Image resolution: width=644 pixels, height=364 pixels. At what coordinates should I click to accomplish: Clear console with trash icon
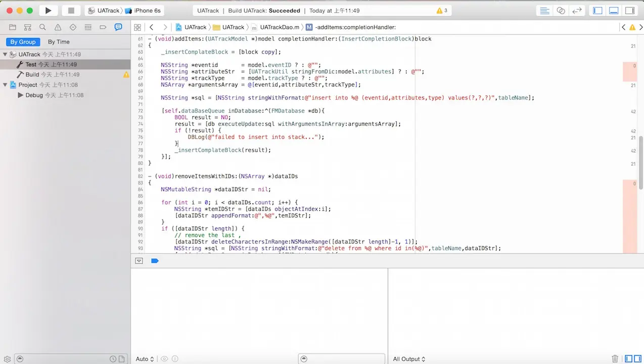[615, 359]
